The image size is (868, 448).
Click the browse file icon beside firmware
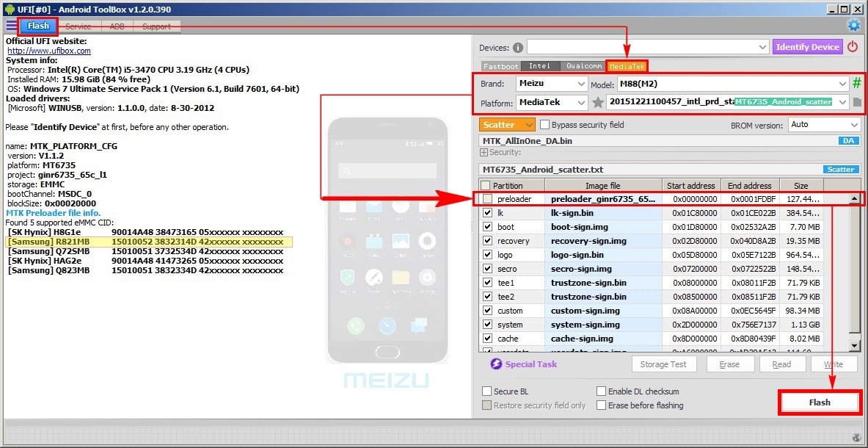click(x=857, y=102)
